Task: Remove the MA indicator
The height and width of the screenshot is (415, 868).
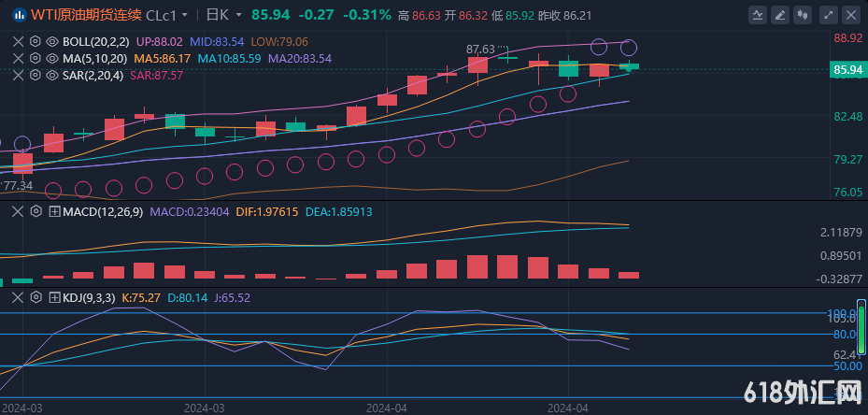Action: (x=19, y=58)
